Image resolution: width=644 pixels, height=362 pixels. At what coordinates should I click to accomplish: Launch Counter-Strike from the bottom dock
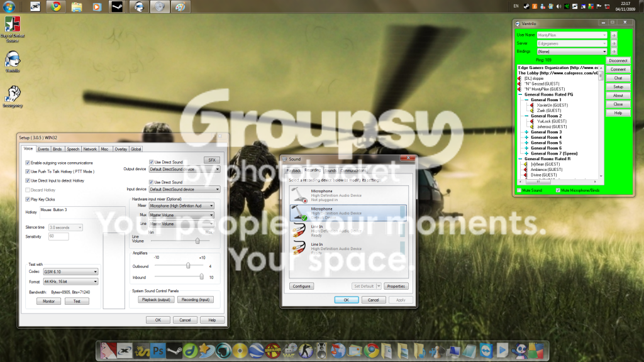305,351
